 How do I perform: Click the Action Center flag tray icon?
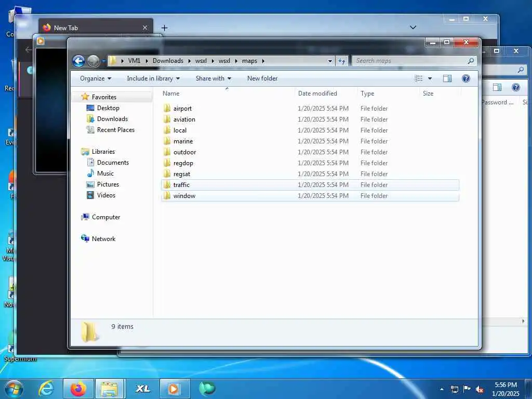pyautogui.click(x=467, y=389)
